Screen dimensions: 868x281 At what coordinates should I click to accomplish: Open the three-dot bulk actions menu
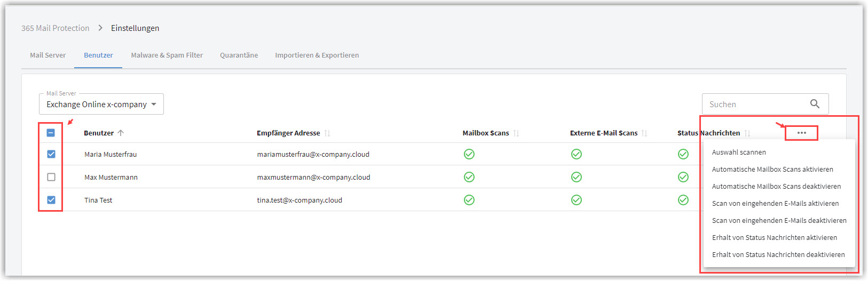point(801,133)
